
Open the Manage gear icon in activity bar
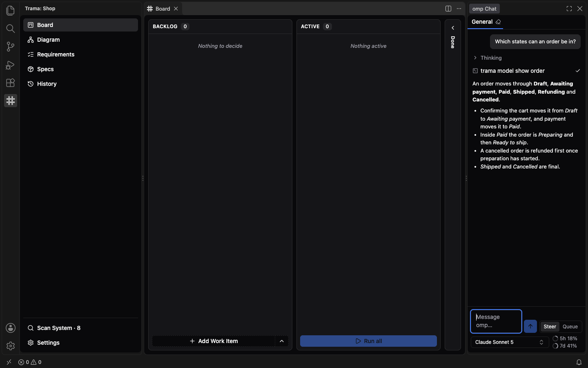point(11,346)
